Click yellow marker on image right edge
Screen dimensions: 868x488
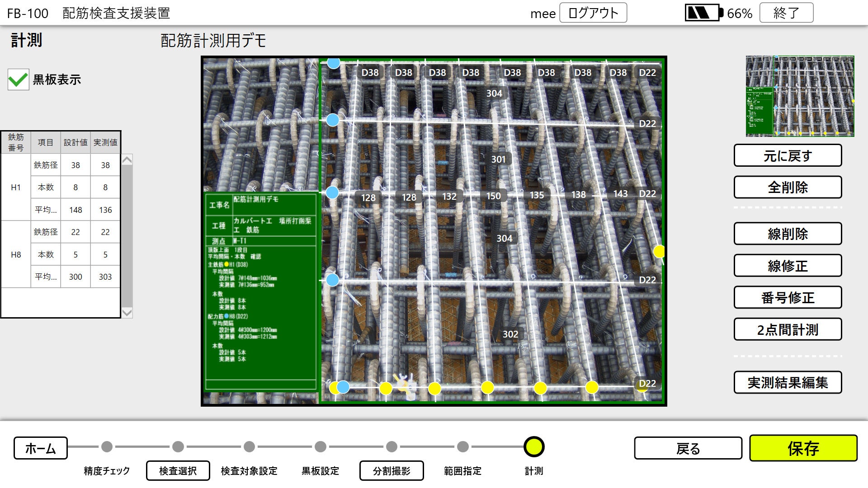(x=659, y=251)
